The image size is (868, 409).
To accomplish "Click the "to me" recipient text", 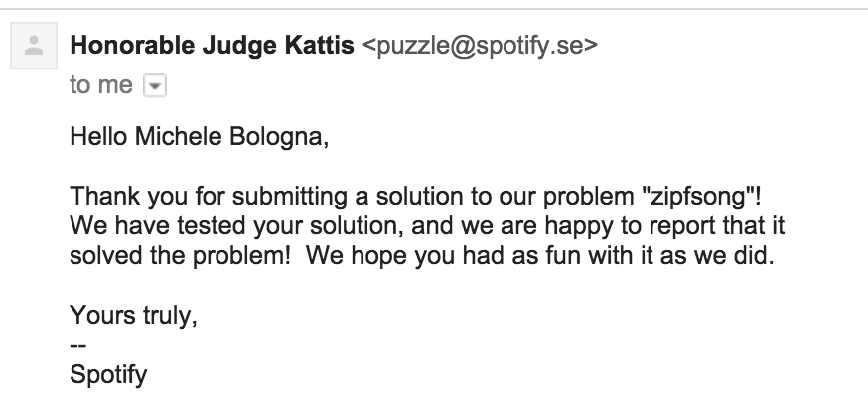I will tap(100, 85).
